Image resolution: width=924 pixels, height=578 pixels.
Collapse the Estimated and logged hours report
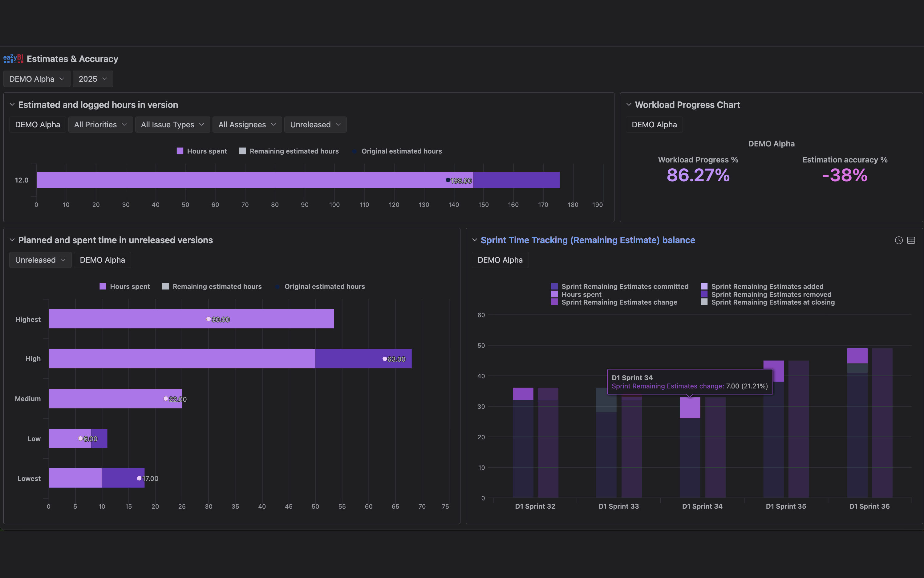[12, 105]
